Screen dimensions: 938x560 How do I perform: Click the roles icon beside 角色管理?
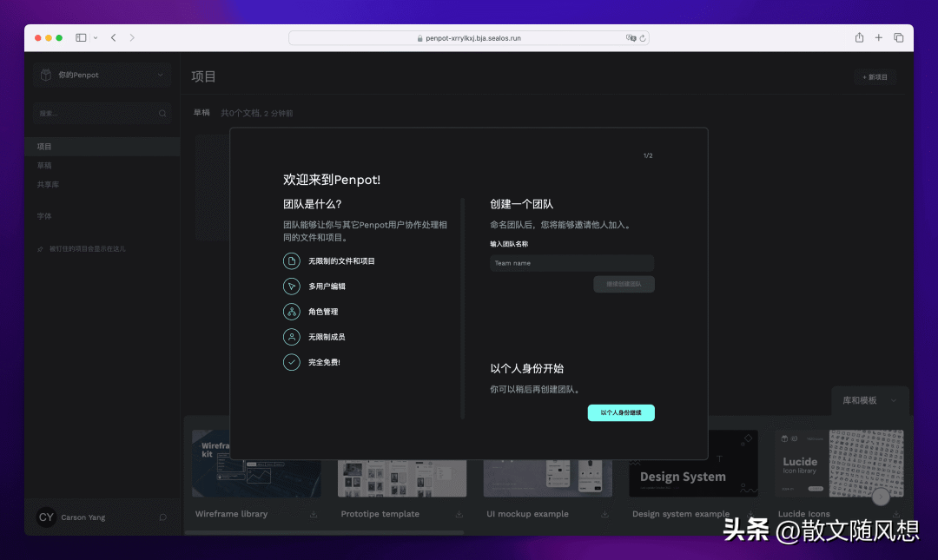291,312
